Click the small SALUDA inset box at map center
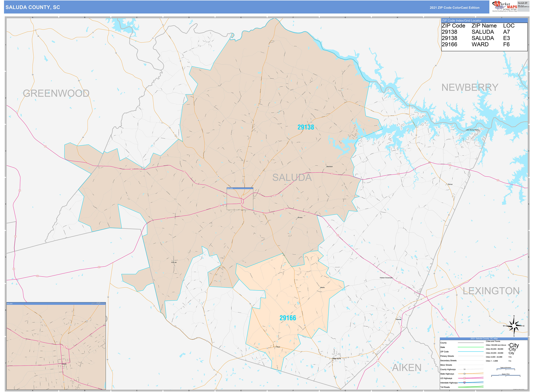The height and width of the screenshot is (392, 534). (x=240, y=199)
